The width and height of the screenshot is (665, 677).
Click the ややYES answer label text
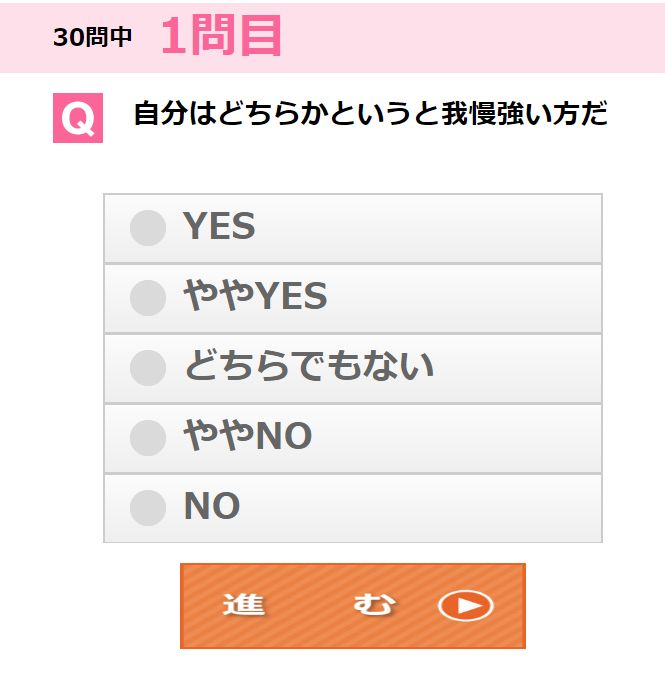[255, 295]
